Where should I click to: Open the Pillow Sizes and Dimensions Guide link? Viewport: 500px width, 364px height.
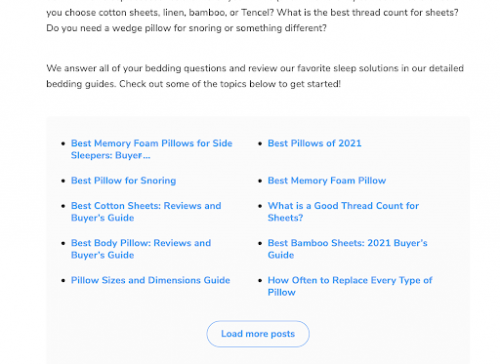150,280
